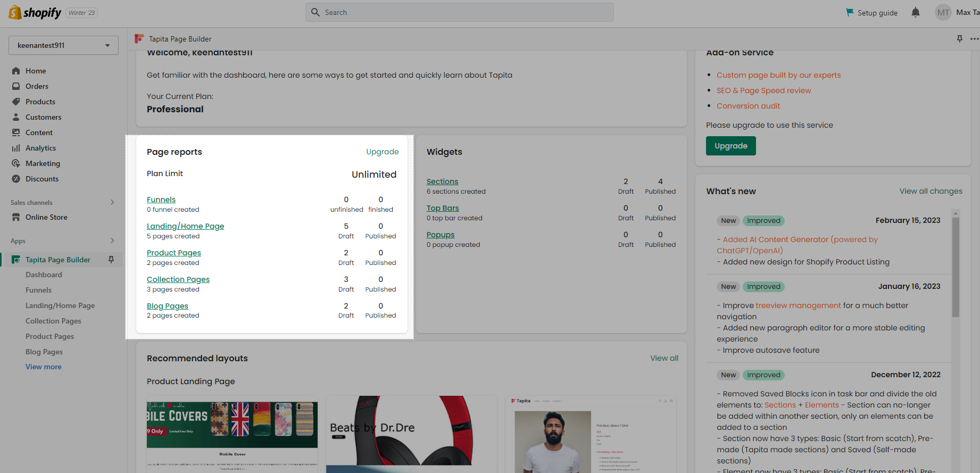The width and height of the screenshot is (980, 473).
Task: Click the pin icon in app header
Action: coord(960,39)
